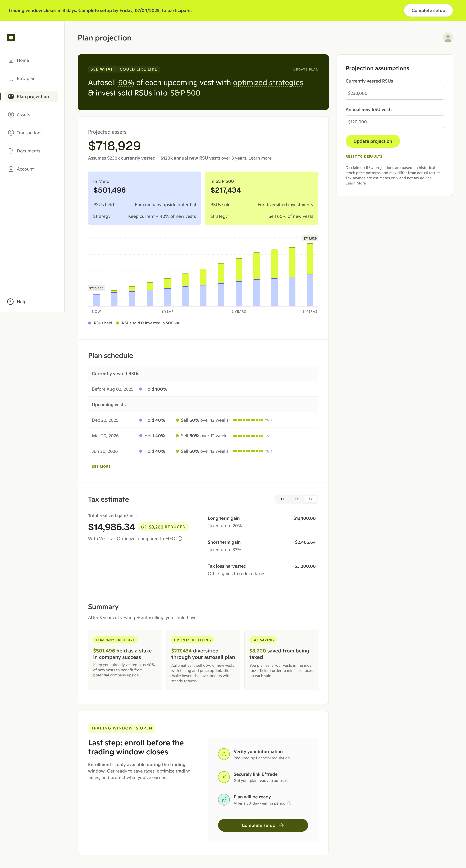The width and height of the screenshot is (466, 868).
Task: Expand plan schedule with See More
Action: tap(101, 467)
